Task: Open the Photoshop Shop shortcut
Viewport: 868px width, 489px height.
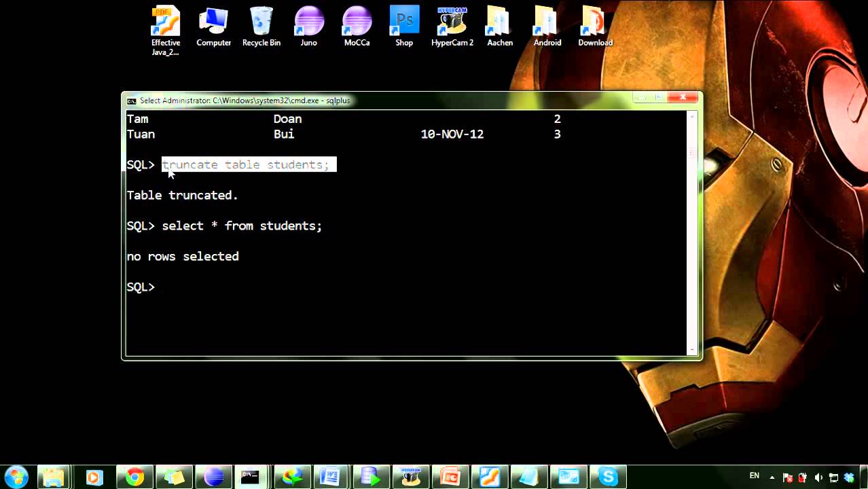Action: tap(404, 27)
